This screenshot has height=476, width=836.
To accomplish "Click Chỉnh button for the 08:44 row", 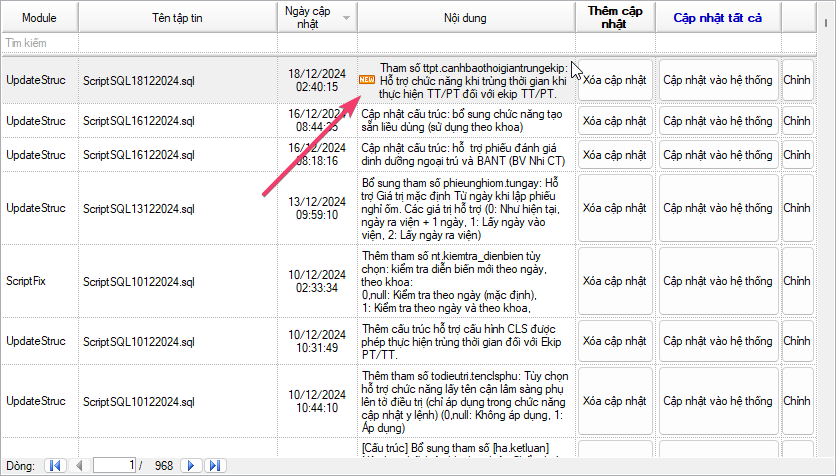I will [x=798, y=121].
